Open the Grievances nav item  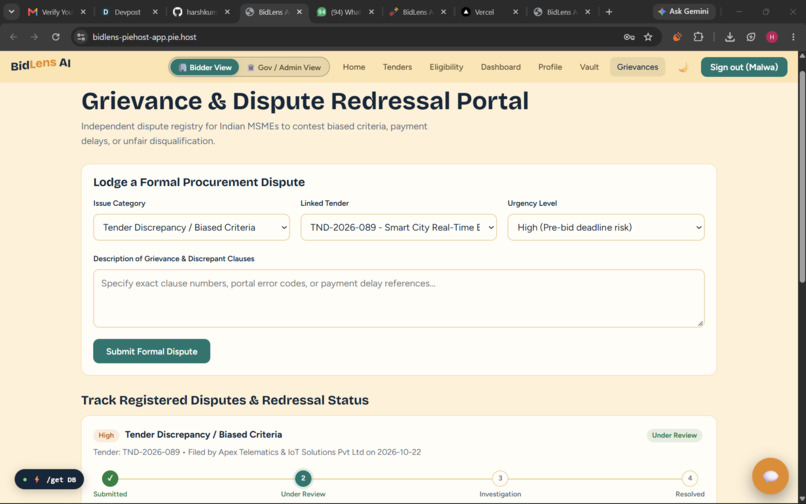tap(637, 67)
